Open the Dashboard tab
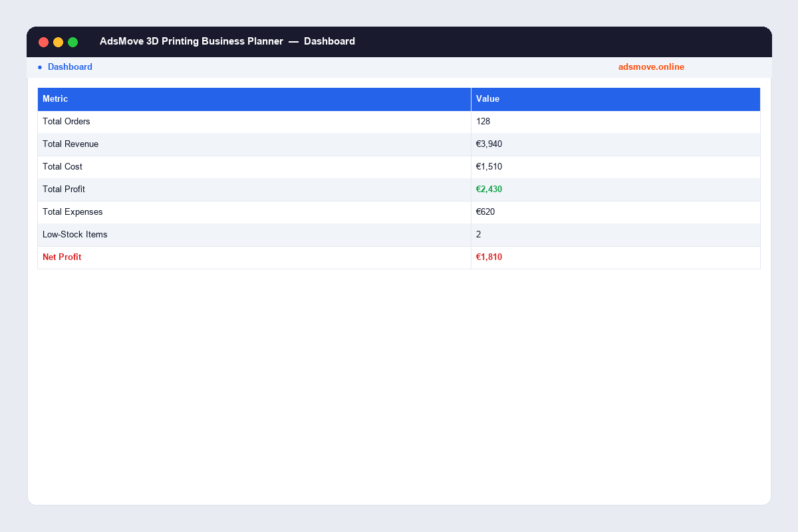The image size is (798, 532). 70,67
